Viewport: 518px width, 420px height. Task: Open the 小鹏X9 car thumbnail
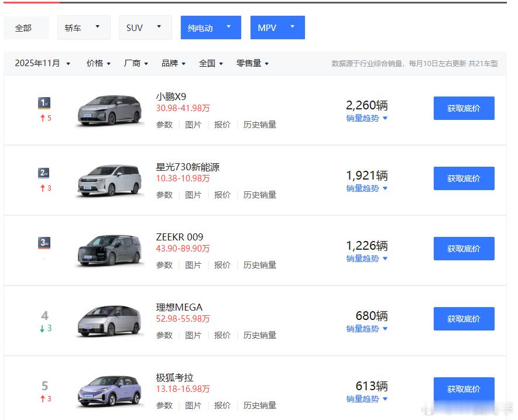coord(110,111)
